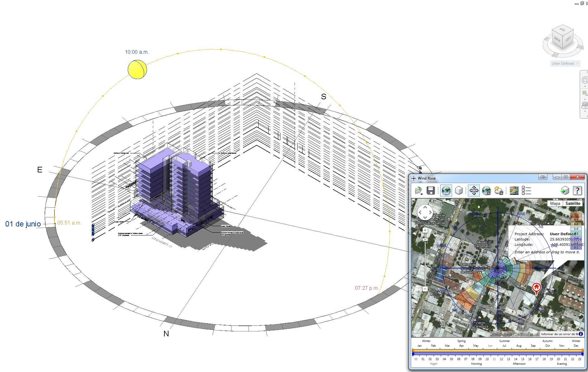Screen dimensions: 588x372
Task: Click the locked globe location icon
Action: point(486,191)
